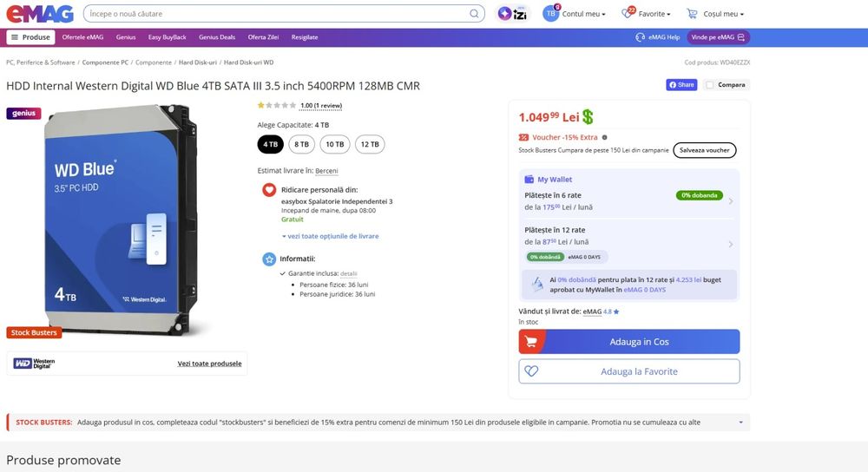The width and height of the screenshot is (868, 472).
Task: Open the Hard Disk-uri WD breadcrumb
Action: click(248, 62)
